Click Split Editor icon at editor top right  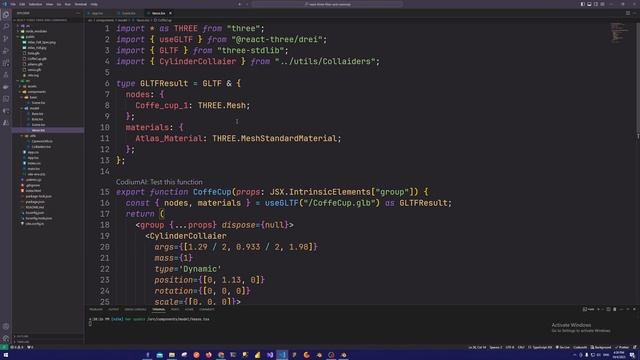point(628,13)
